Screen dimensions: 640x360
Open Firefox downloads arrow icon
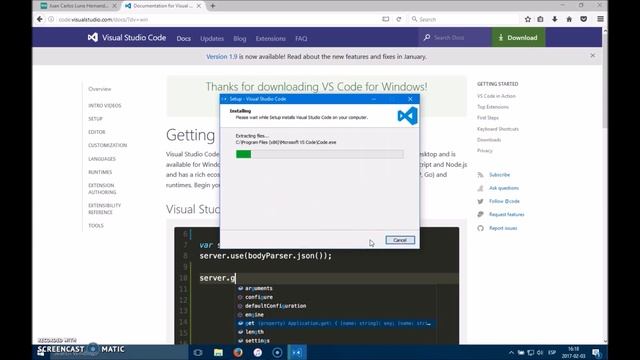click(555, 19)
